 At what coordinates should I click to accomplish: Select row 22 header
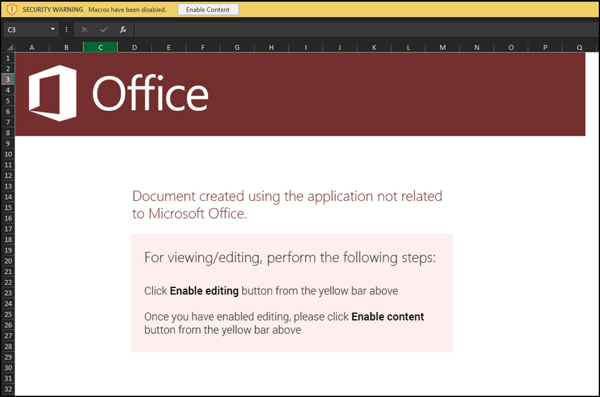8,283
